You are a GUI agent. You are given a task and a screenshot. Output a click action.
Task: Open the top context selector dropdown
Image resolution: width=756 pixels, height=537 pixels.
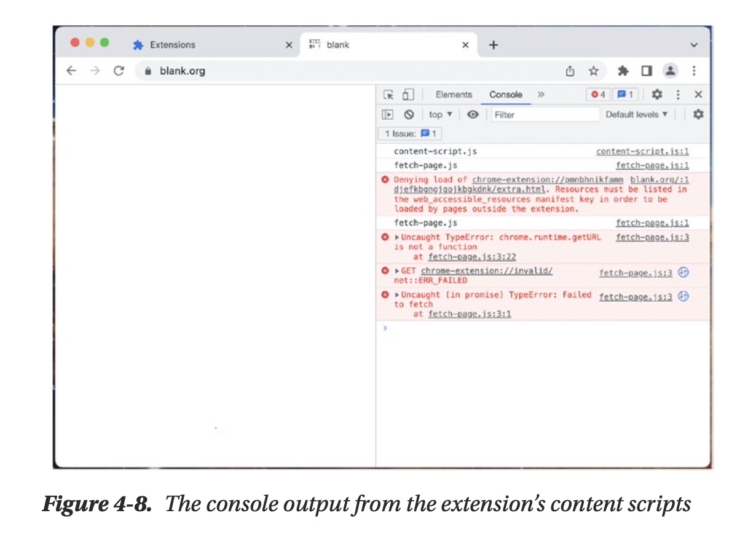(440, 114)
